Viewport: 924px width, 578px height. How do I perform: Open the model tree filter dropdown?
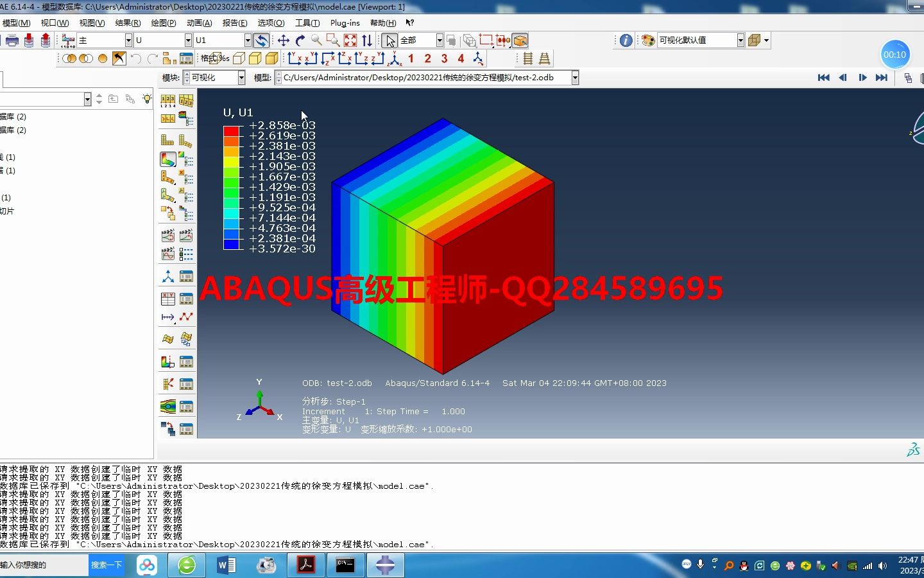tap(87, 99)
